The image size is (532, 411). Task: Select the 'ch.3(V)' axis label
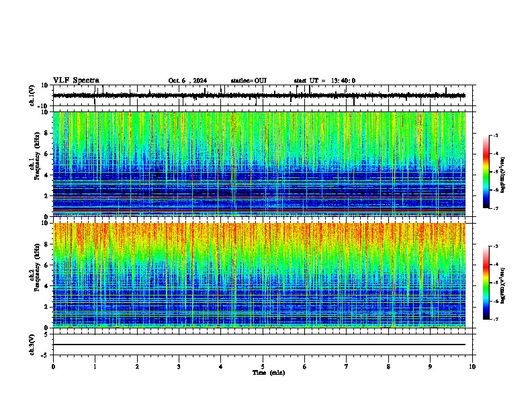click(32, 345)
